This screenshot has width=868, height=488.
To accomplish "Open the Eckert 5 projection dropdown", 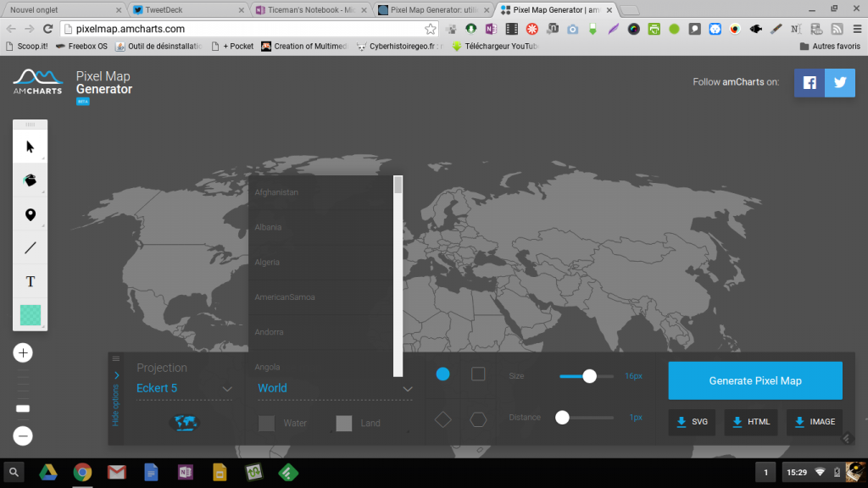I will tap(184, 389).
